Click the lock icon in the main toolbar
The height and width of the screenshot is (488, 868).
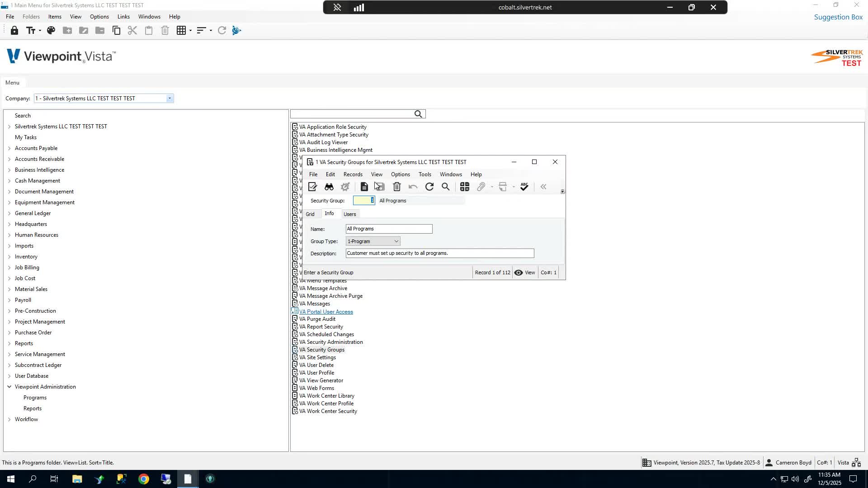[14, 31]
